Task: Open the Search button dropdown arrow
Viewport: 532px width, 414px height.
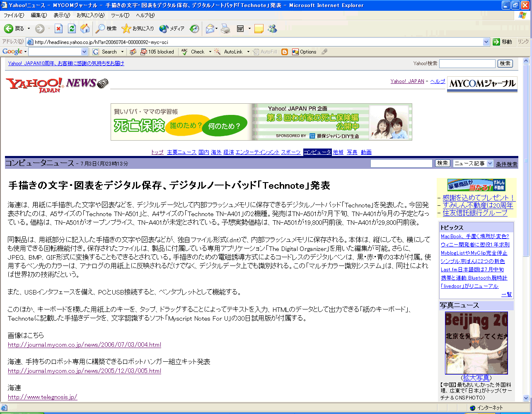Action: click(x=122, y=52)
